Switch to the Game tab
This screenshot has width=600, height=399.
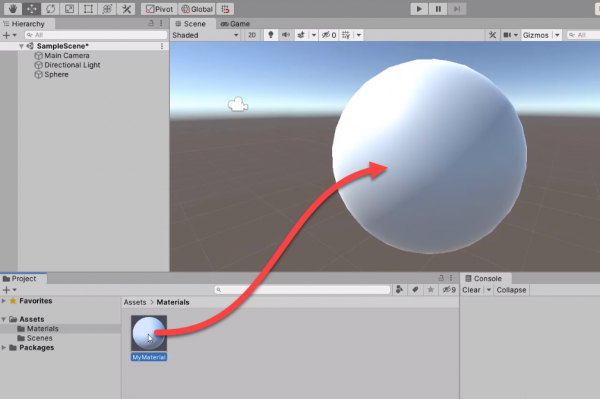pos(235,24)
